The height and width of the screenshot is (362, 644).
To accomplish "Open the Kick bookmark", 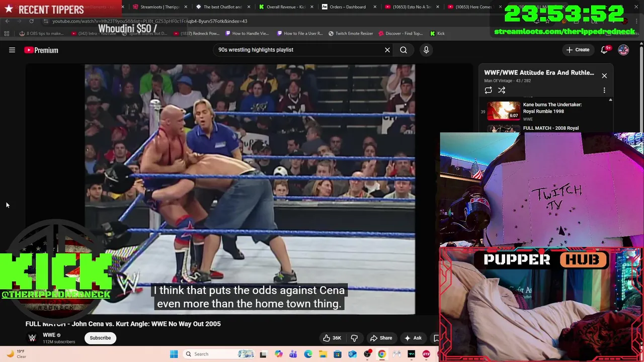I will coord(437,33).
